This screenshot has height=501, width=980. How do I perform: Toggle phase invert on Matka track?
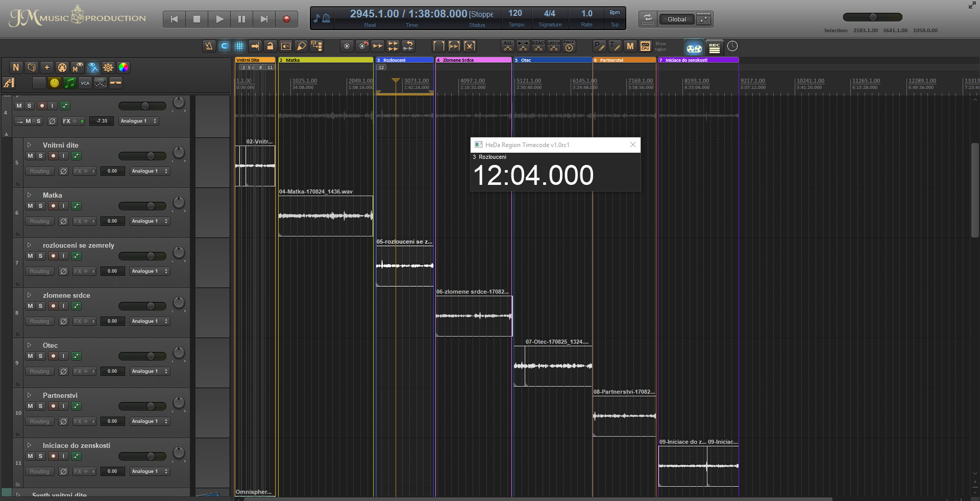(63, 221)
